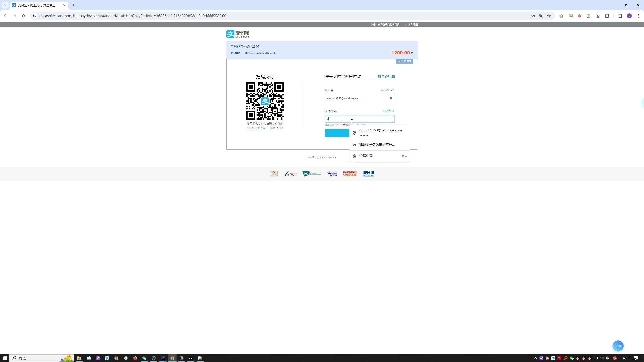Viewport: 644px width, 362px height.
Task: Click the 1200.00 payment amount
Action: [x=400, y=53]
